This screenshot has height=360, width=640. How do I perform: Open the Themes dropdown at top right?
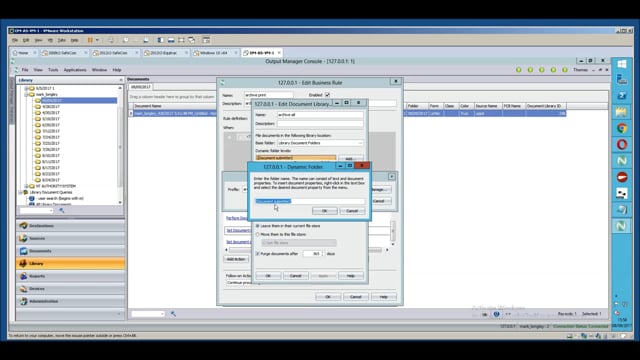(583, 70)
